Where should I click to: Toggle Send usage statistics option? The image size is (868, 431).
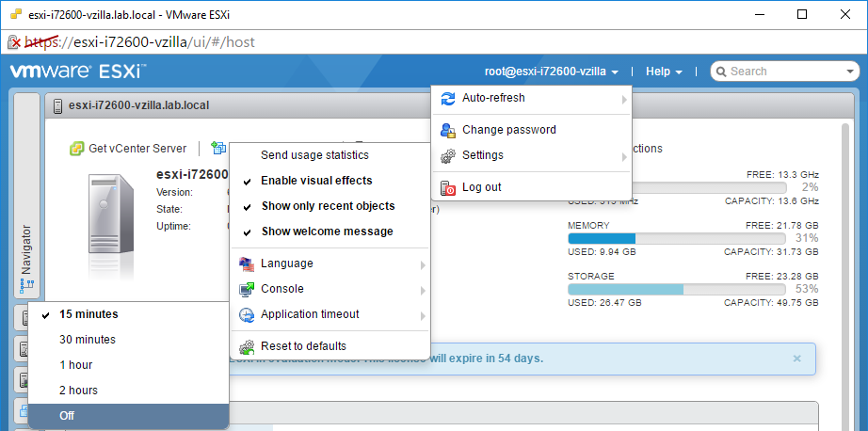[x=330, y=155]
